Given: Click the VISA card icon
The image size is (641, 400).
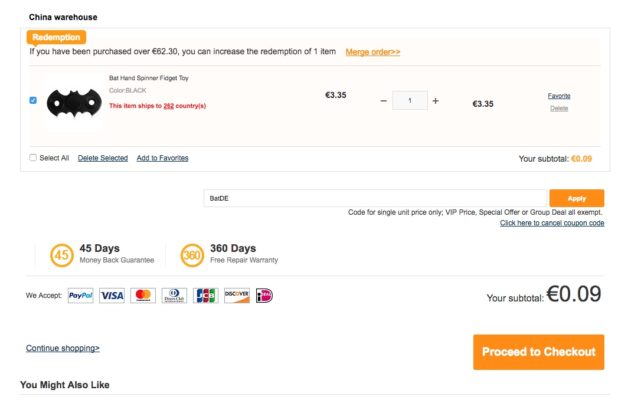Looking at the screenshot, I should 112,295.
